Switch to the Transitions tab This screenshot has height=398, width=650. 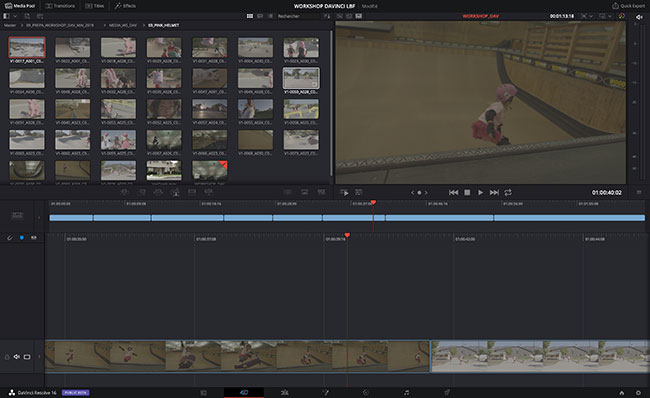[60, 6]
